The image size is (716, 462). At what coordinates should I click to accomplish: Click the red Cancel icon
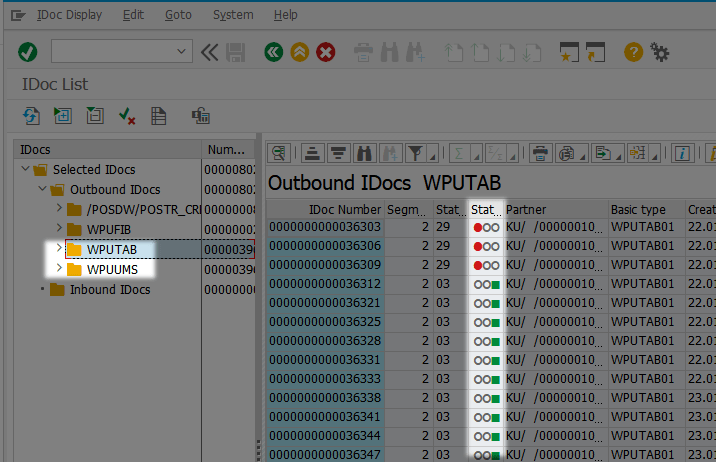tap(325, 51)
